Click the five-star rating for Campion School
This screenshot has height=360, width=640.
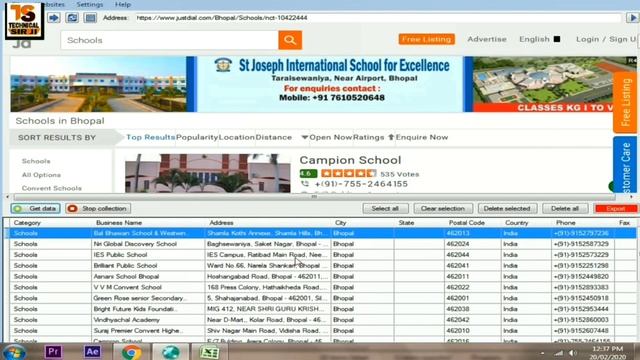point(348,173)
